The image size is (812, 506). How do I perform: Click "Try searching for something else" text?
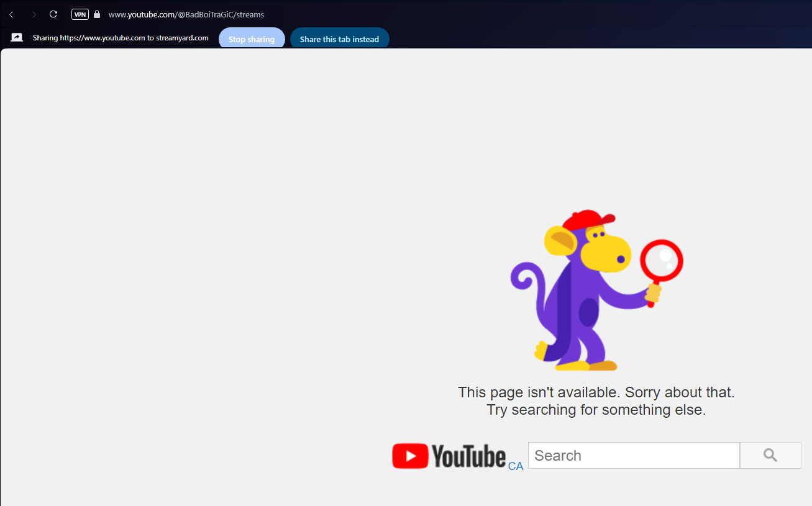(x=596, y=410)
